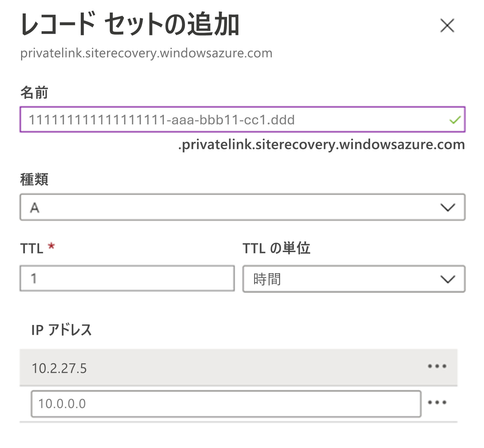Click the green validation checkmark in name field
This screenshot has width=484, height=448.
455,120
